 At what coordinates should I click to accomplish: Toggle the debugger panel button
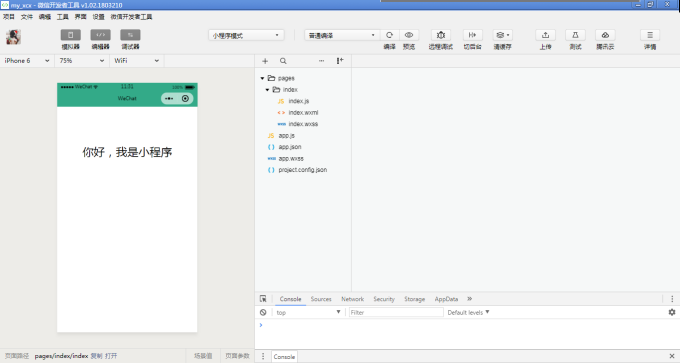130,35
